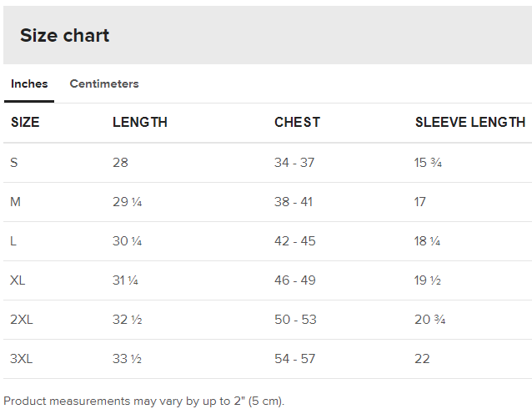Select the XL size row label
This screenshot has width=532, height=414.
pyautogui.click(x=18, y=280)
